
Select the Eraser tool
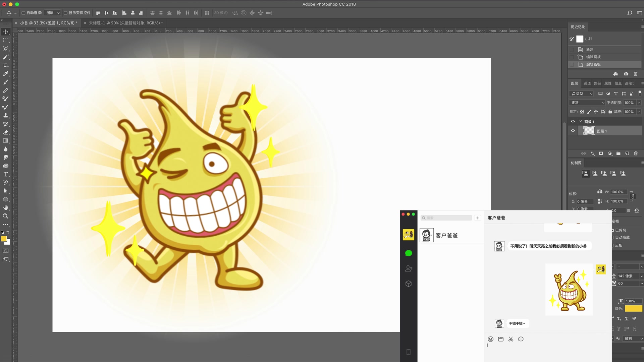coord(6,132)
